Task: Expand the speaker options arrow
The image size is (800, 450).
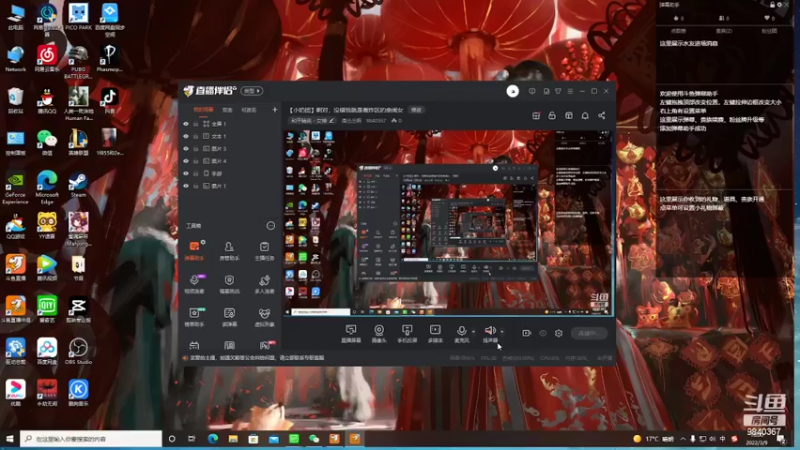Action: (x=502, y=332)
